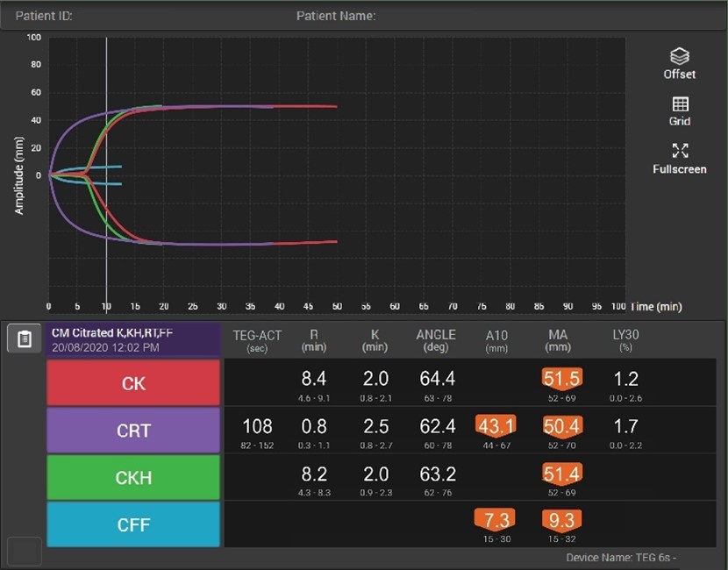Click the Patient ID field
Viewport: 728px width, 570px height.
pos(44,16)
